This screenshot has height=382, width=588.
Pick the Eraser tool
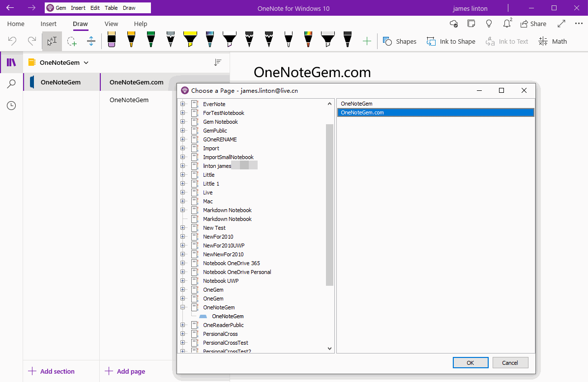click(112, 39)
